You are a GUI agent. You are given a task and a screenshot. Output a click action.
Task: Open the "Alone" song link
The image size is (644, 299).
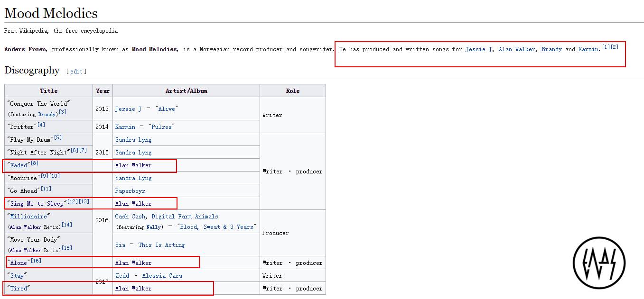tap(19, 263)
